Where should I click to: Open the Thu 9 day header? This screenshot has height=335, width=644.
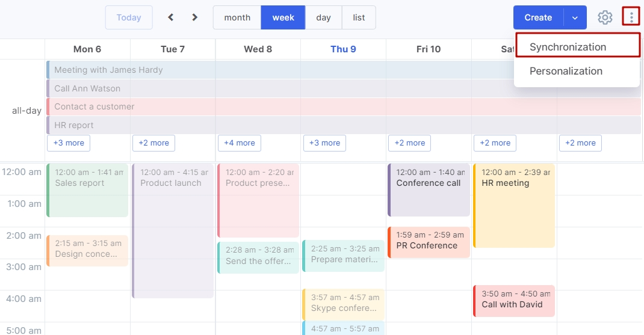[x=343, y=49]
